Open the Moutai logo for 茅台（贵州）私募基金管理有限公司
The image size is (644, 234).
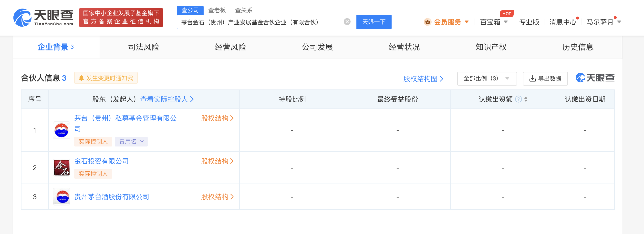pos(62,130)
